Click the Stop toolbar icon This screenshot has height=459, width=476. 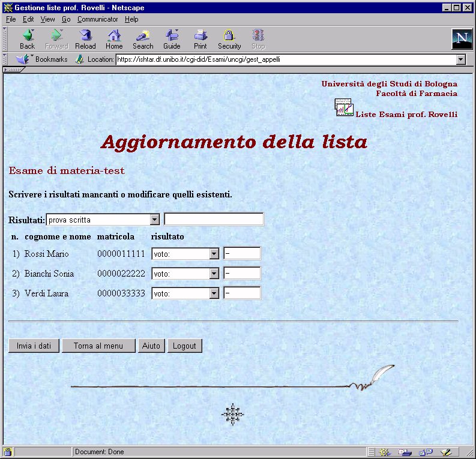coord(258,40)
